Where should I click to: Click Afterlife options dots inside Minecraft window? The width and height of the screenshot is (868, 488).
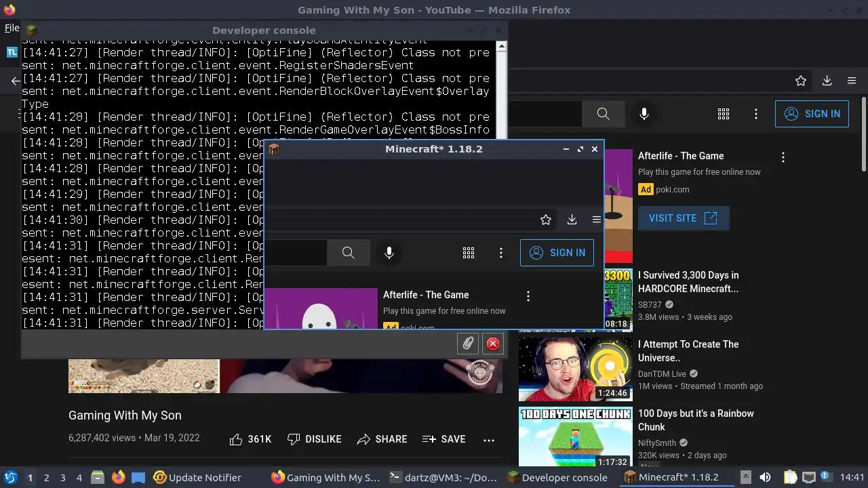(x=528, y=296)
